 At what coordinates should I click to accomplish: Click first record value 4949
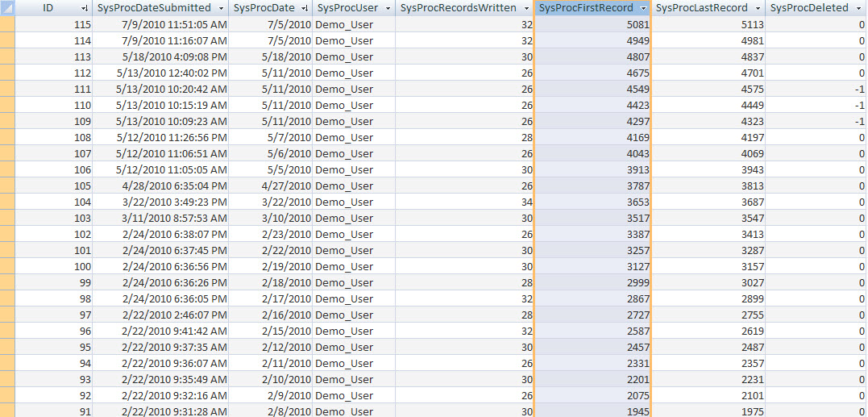point(592,40)
